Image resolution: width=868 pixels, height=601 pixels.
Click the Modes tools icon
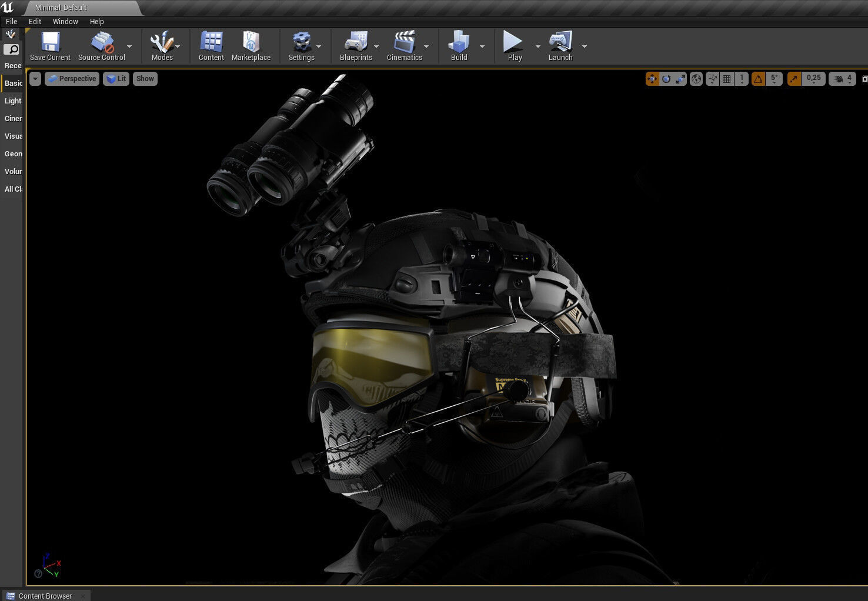click(x=162, y=42)
